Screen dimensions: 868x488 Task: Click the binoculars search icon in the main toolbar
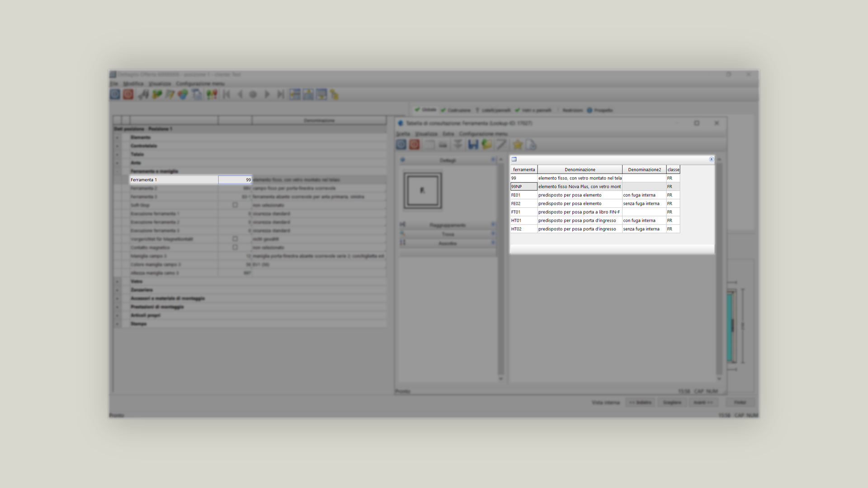(143, 94)
